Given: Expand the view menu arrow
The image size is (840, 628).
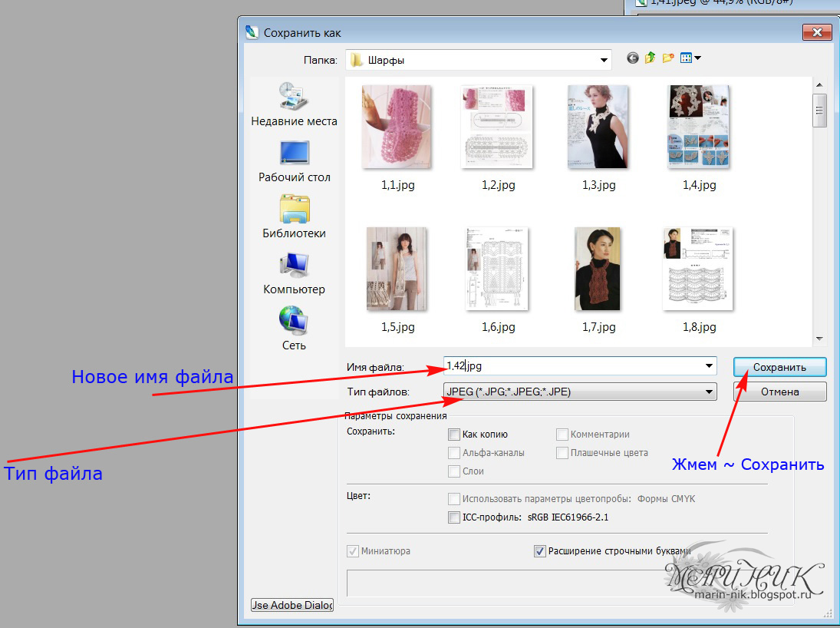Looking at the screenshot, I should (698, 58).
